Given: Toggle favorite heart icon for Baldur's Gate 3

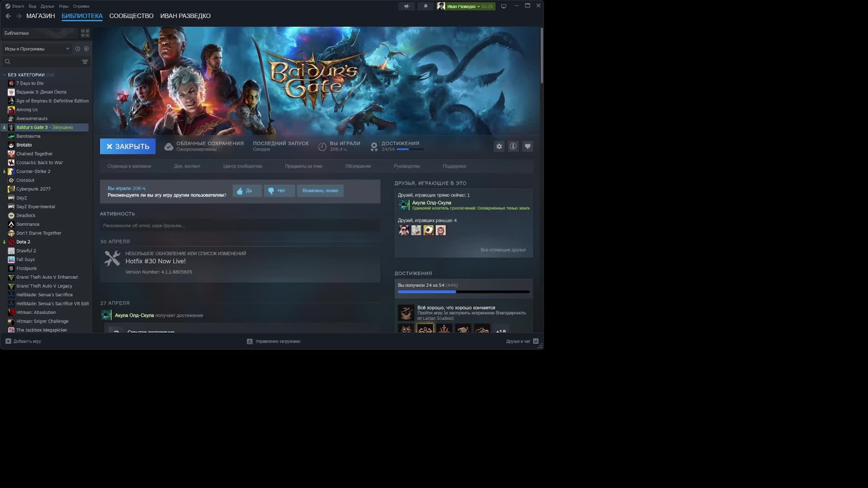Looking at the screenshot, I should (x=528, y=146).
